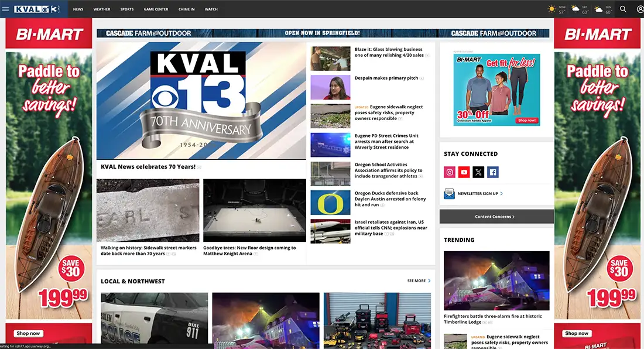Open Matthew Knight Arena floor image
This screenshot has height=349, width=644.
(255, 210)
